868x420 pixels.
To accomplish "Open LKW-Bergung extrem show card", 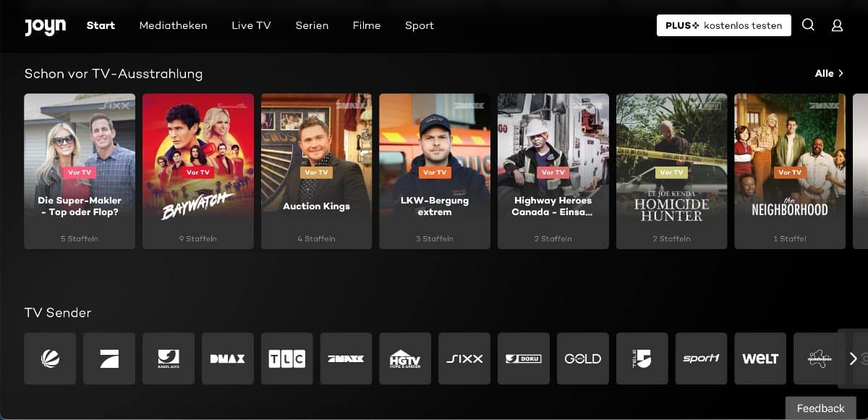I will pos(435,171).
